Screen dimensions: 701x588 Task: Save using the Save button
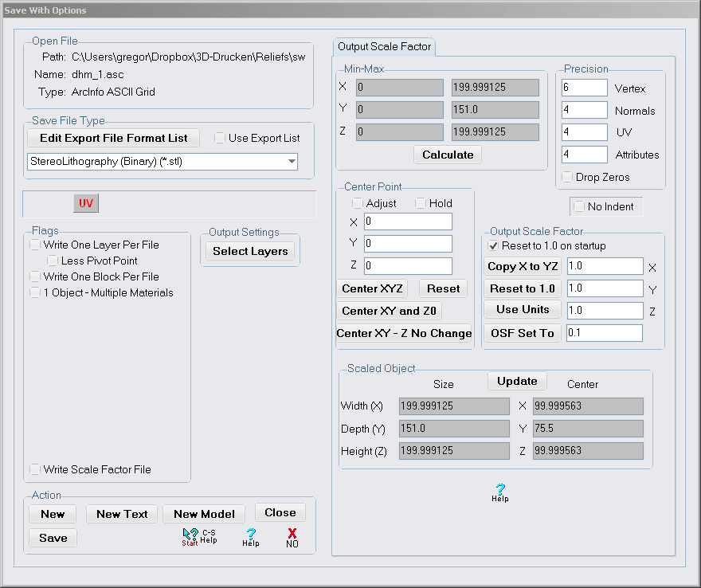[52, 538]
